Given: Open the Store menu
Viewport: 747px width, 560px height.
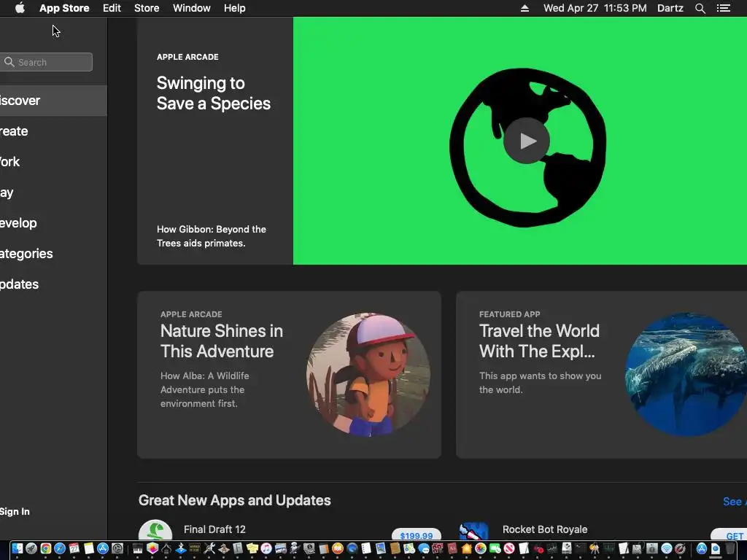Looking at the screenshot, I should 147,8.
